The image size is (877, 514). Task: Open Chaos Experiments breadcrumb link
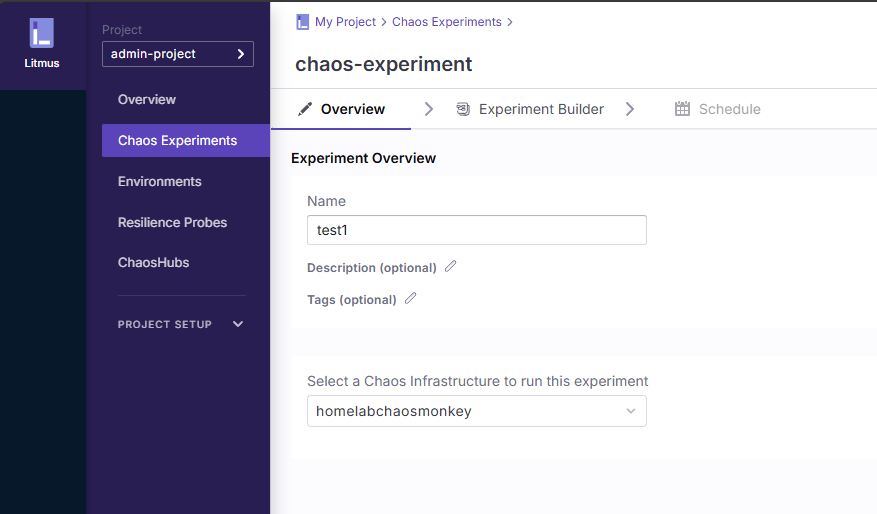click(447, 22)
